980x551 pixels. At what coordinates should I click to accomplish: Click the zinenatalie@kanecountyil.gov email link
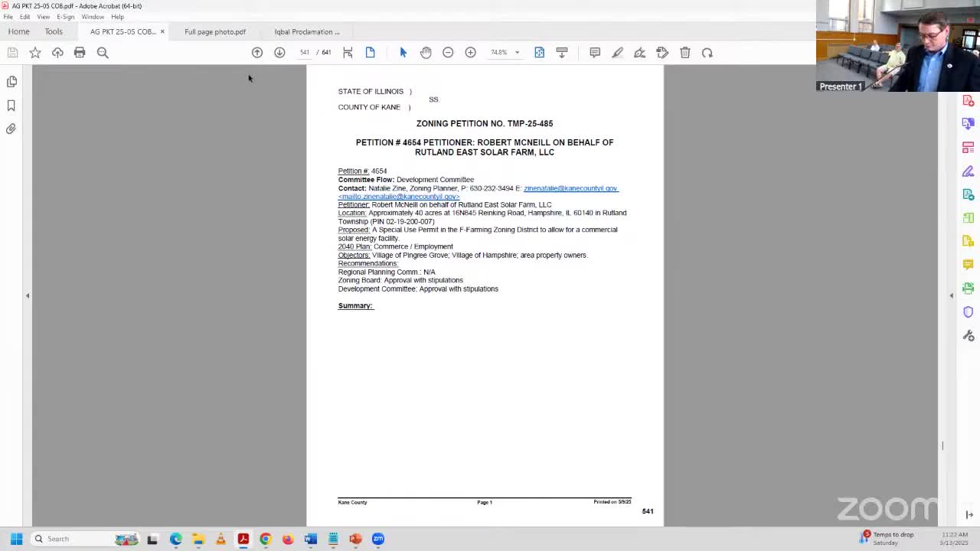coord(570,188)
